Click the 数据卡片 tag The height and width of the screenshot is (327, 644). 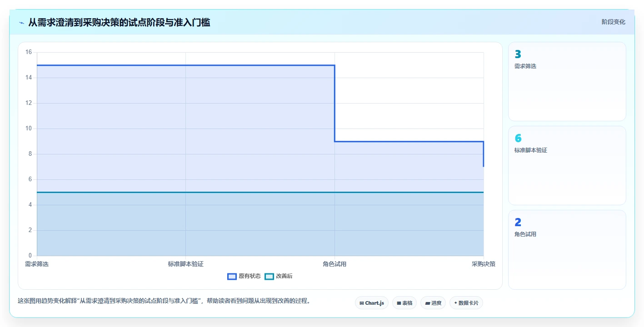tap(466, 303)
